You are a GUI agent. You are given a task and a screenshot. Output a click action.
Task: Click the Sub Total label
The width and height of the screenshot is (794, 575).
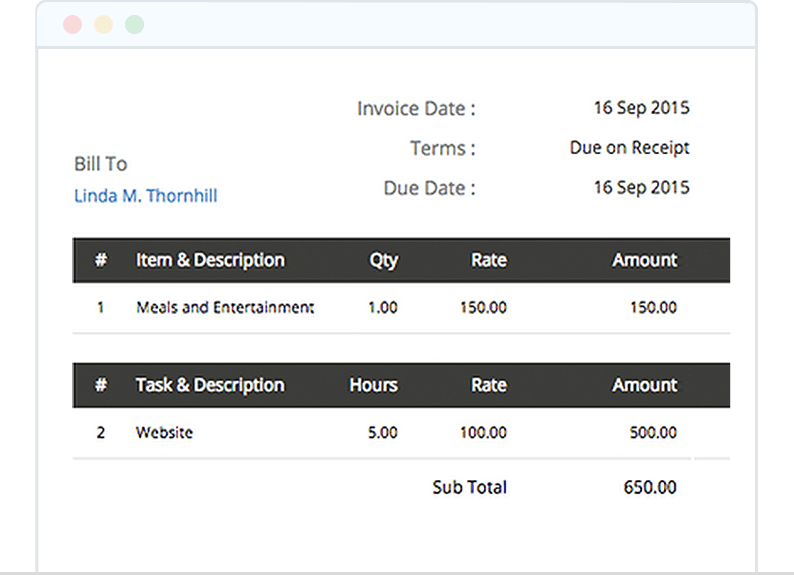click(x=469, y=488)
